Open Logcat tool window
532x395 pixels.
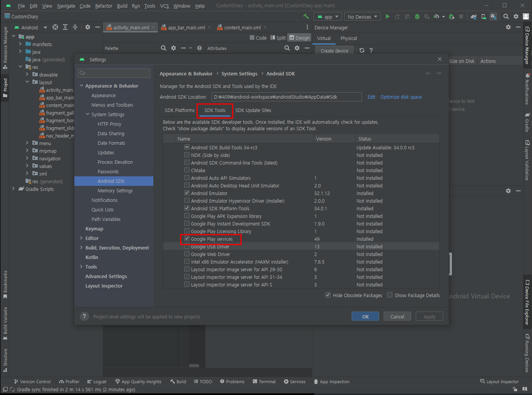[x=97, y=381]
